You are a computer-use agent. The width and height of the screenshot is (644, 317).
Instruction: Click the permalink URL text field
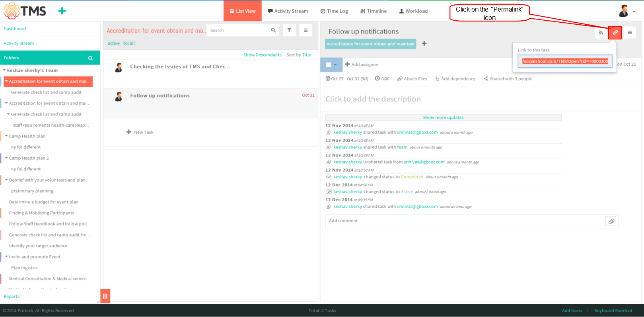pos(565,61)
